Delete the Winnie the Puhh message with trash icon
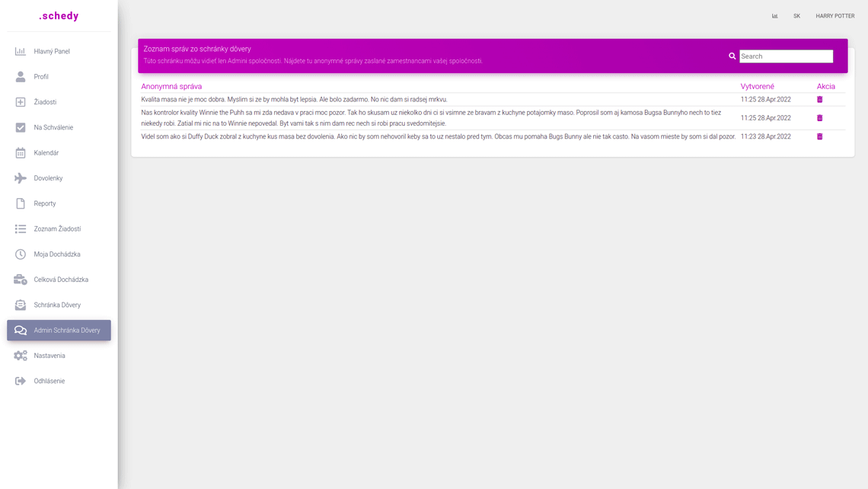 tap(819, 118)
